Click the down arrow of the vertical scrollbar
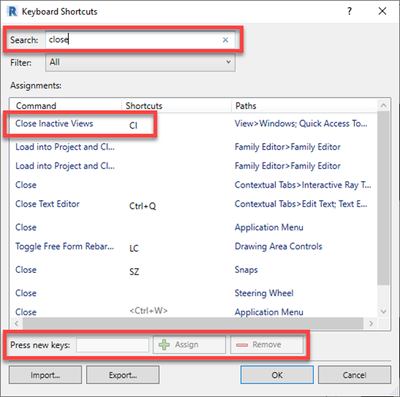 pos(383,312)
